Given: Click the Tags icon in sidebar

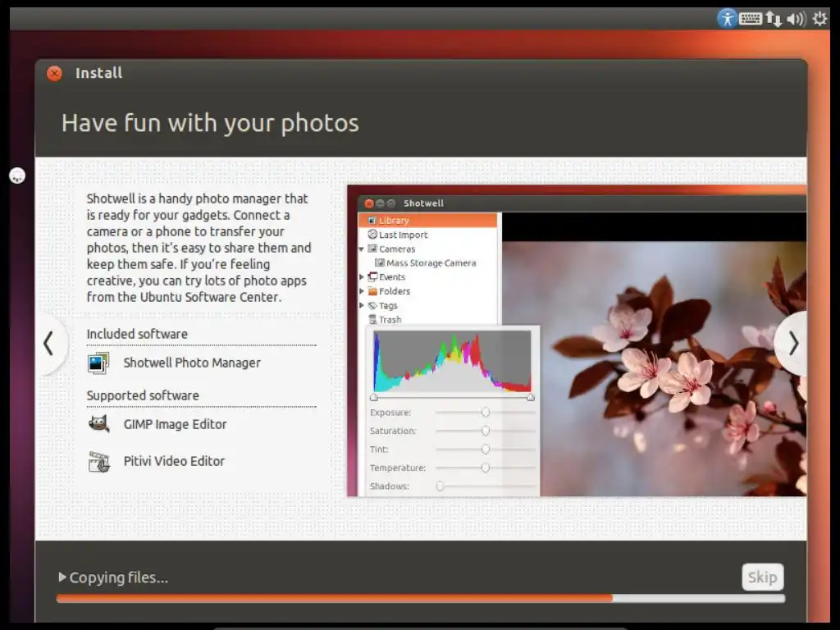Looking at the screenshot, I should 372,305.
